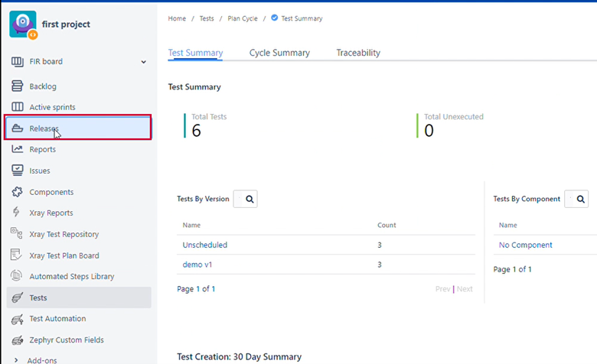
Task: Open the demo v1 version link
Action: (x=198, y=265)
